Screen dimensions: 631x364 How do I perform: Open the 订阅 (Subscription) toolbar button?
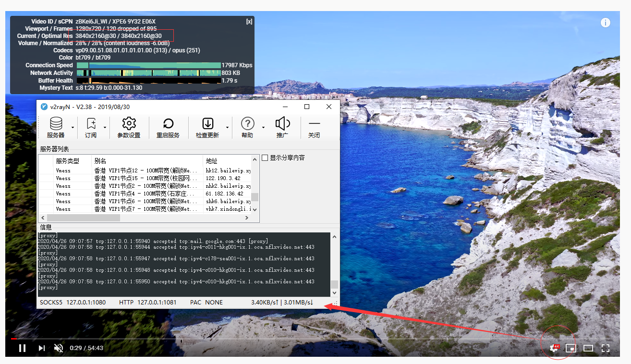click(91, 127)
